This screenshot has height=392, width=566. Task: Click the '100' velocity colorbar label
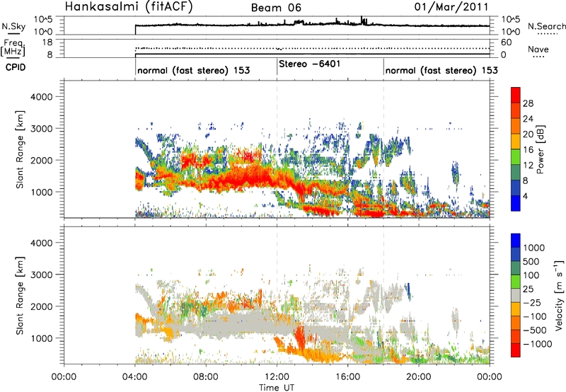click(x=531, y=275)
